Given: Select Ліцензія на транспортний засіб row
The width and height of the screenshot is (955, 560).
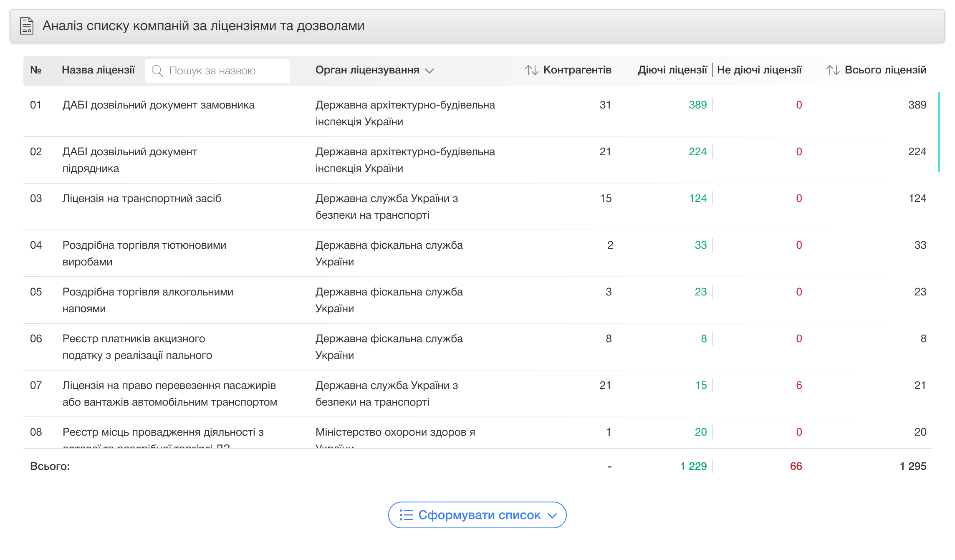Looking at the screenshot, I should (142, 198).
